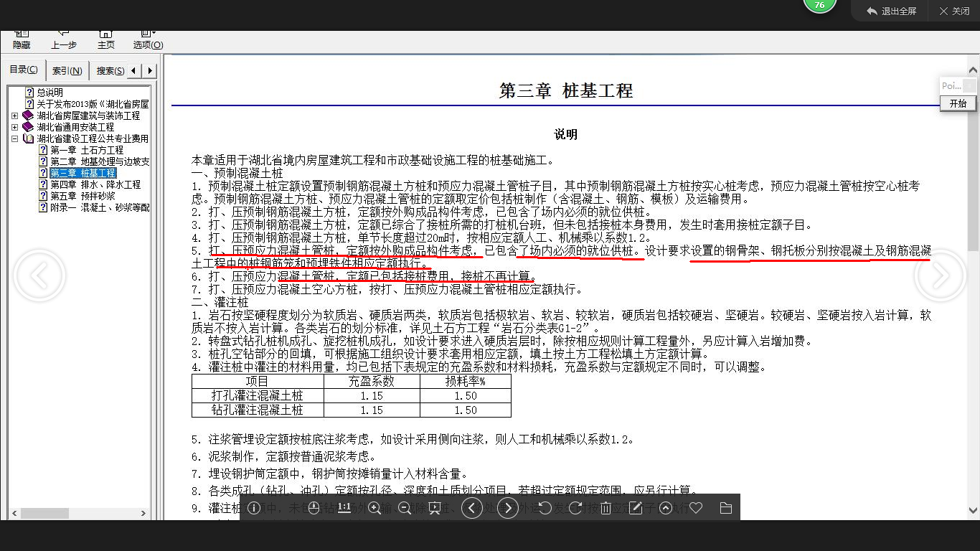
Task: Go to next image in the toolbar
Action: coord(508,508)
